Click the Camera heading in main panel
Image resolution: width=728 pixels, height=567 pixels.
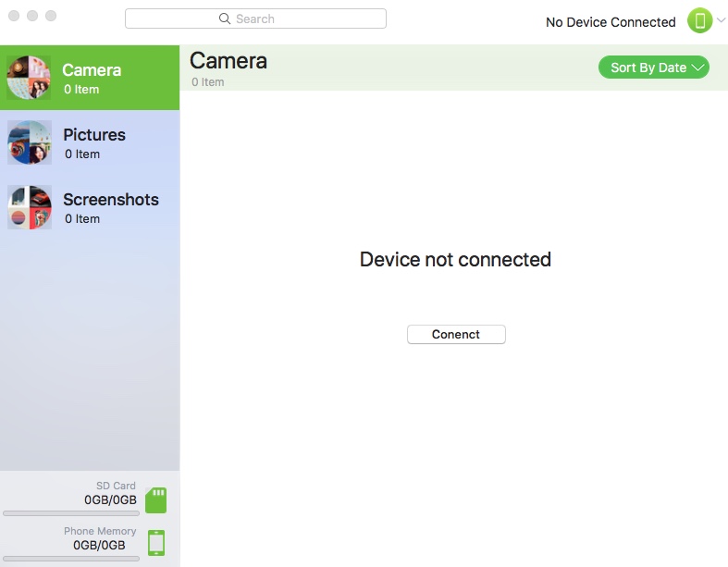coord(228,61)
